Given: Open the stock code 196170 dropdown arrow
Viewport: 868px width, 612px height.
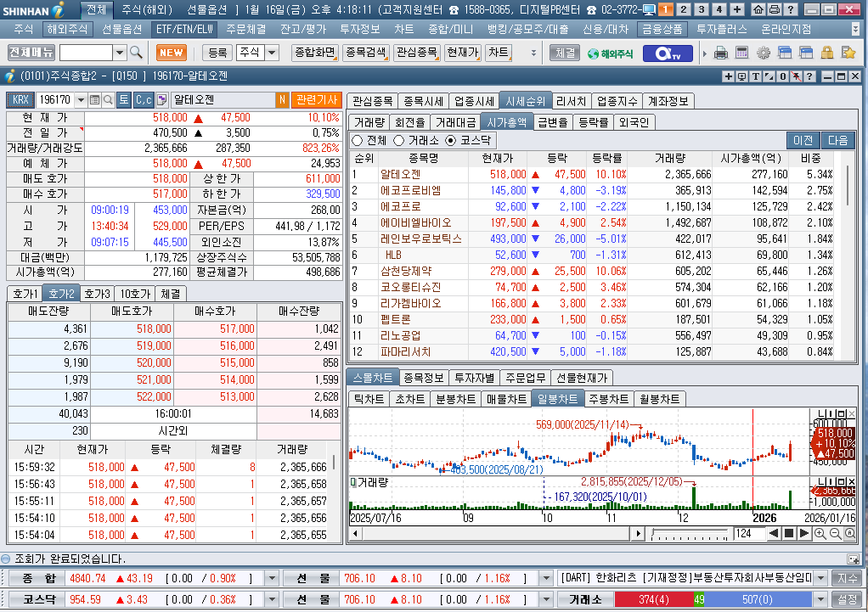Looking at the screenshot, I should (82, 99).
